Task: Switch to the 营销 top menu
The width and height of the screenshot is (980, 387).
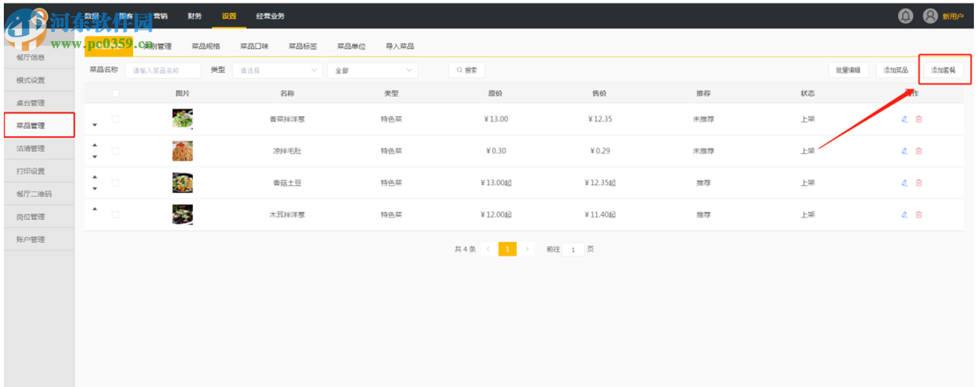Action: (160, 16)
